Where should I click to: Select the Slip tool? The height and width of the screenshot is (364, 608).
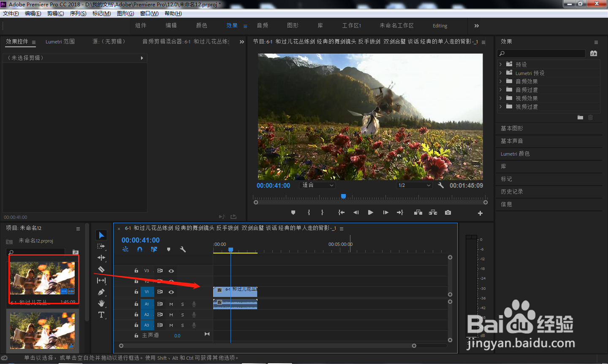coord(101,280)
